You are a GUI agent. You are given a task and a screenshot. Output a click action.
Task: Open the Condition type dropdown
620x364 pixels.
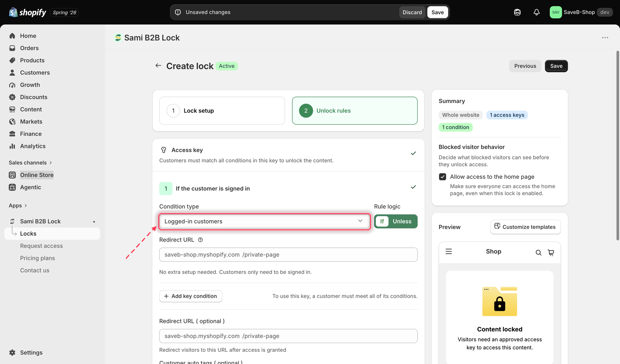click(x=264, y=221)
